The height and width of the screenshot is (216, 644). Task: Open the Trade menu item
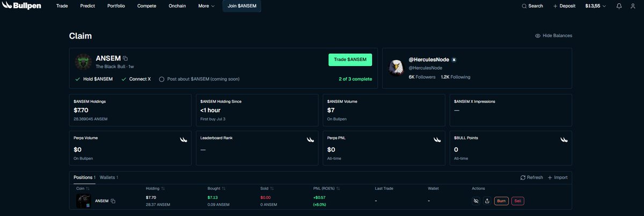pos(62,6)
